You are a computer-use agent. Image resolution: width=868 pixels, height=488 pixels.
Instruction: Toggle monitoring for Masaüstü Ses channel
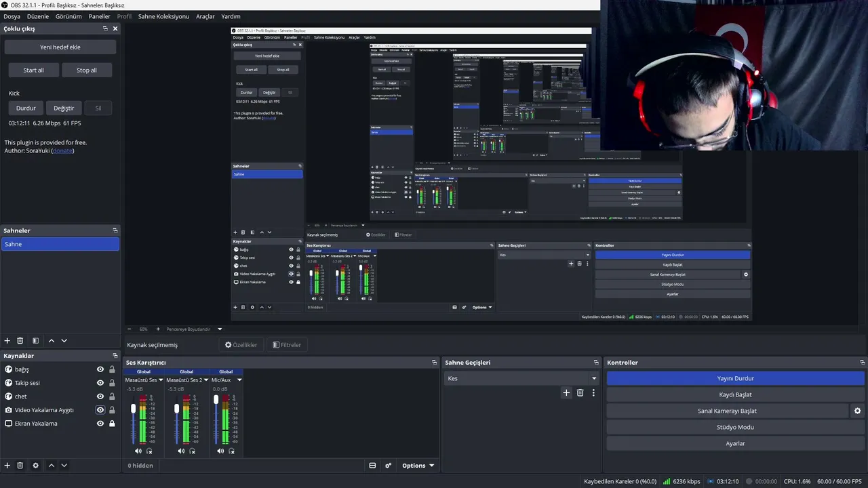149,451
